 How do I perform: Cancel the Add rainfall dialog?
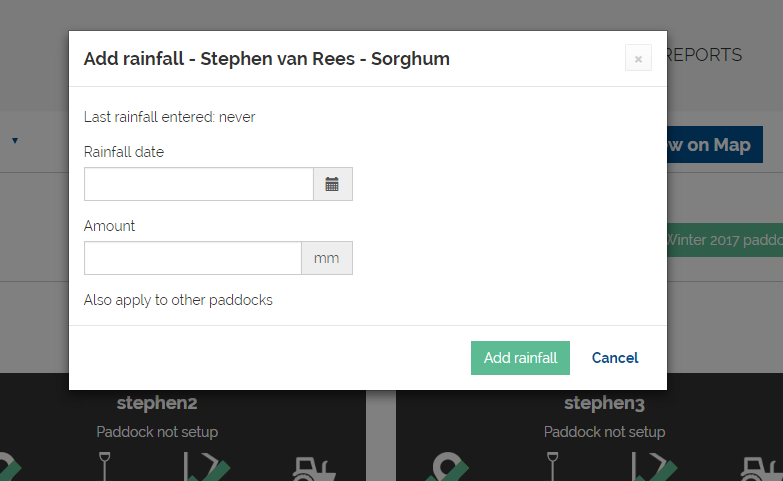click(615, 358)
